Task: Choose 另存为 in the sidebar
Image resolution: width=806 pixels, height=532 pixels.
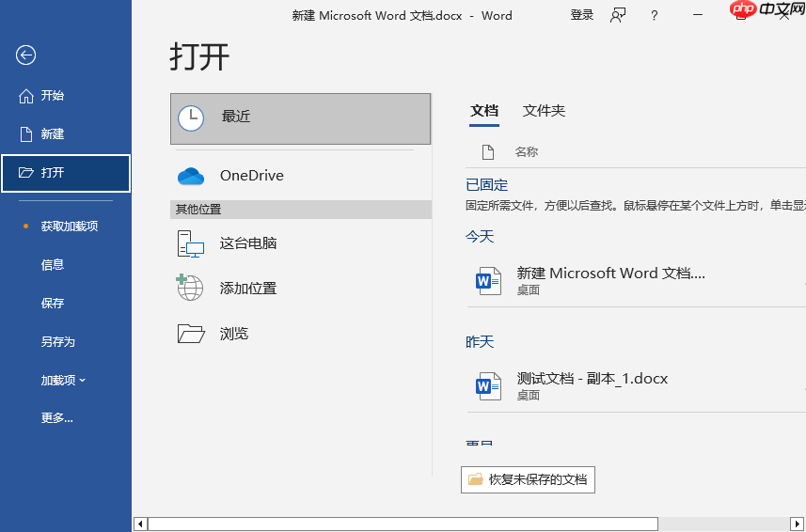Action: [x=66, y=341]
